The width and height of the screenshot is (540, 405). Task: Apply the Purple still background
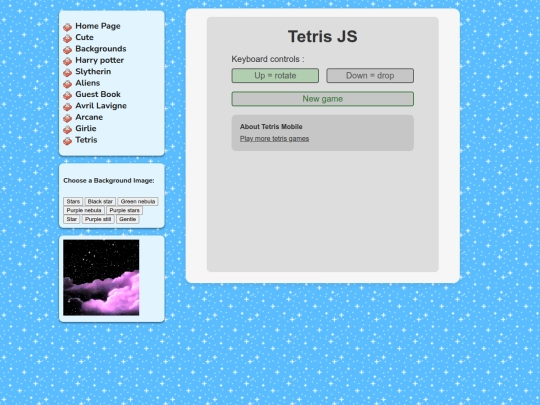pos(98,219)
